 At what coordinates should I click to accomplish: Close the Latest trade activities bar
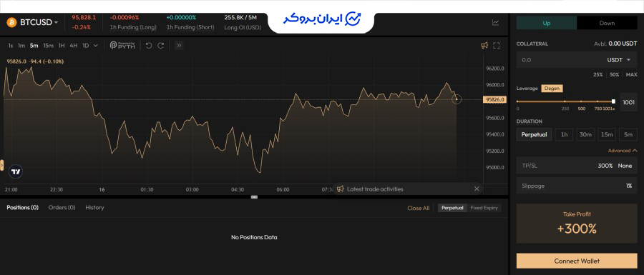click(x=477, y=189)
